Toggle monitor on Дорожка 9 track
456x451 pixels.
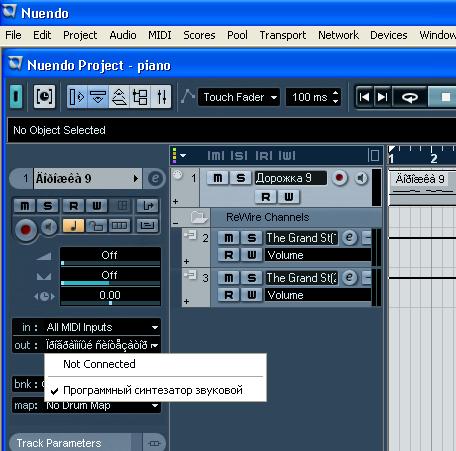click(361, 178)
